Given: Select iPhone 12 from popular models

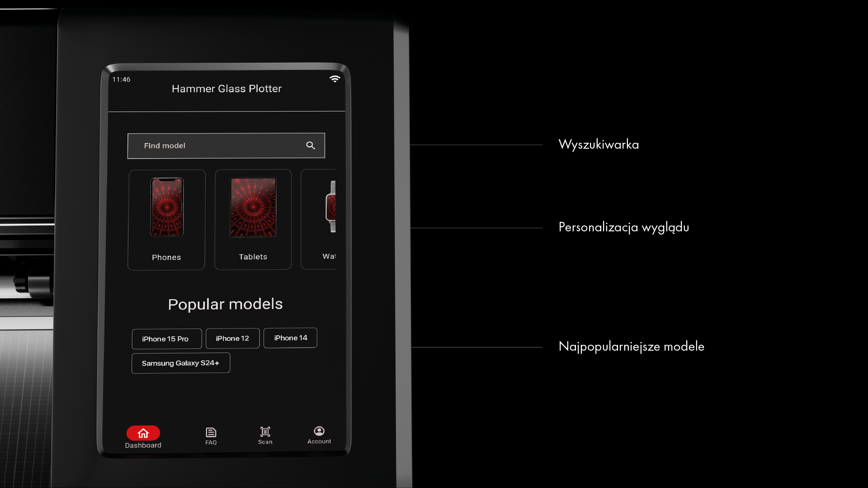Looking at the screenshot, I should [x=232, y=337].
